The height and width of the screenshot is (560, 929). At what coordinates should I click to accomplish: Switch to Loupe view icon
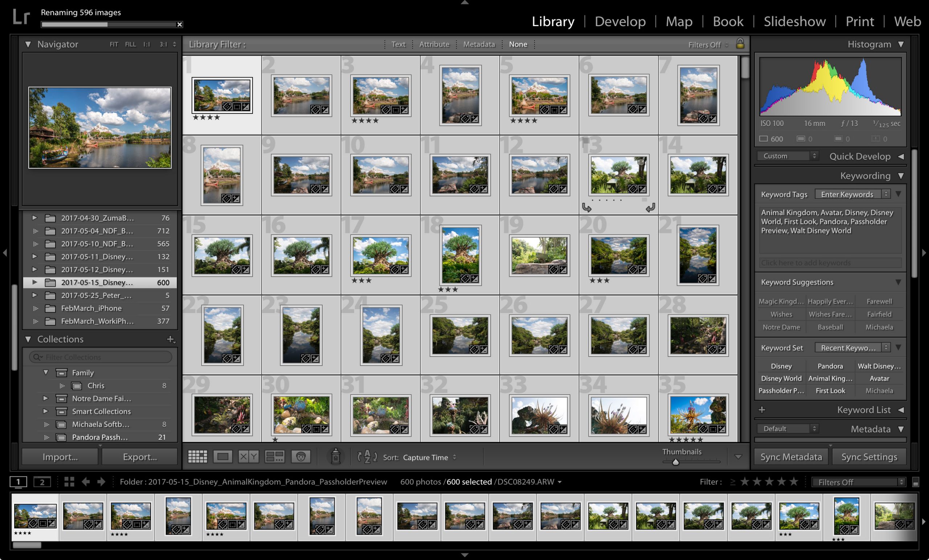point(222,457)
